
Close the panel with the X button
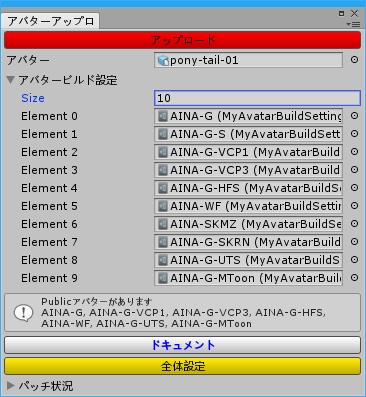[x=355, y=13]
